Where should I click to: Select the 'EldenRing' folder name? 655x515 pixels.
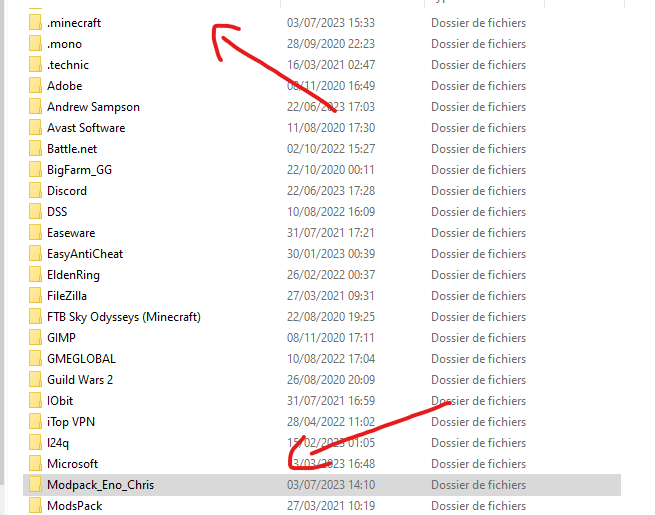click(74, 275)
